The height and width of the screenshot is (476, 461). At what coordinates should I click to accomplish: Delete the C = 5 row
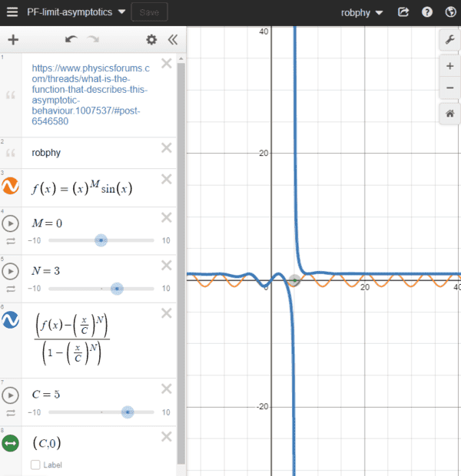tap(167, 389)
